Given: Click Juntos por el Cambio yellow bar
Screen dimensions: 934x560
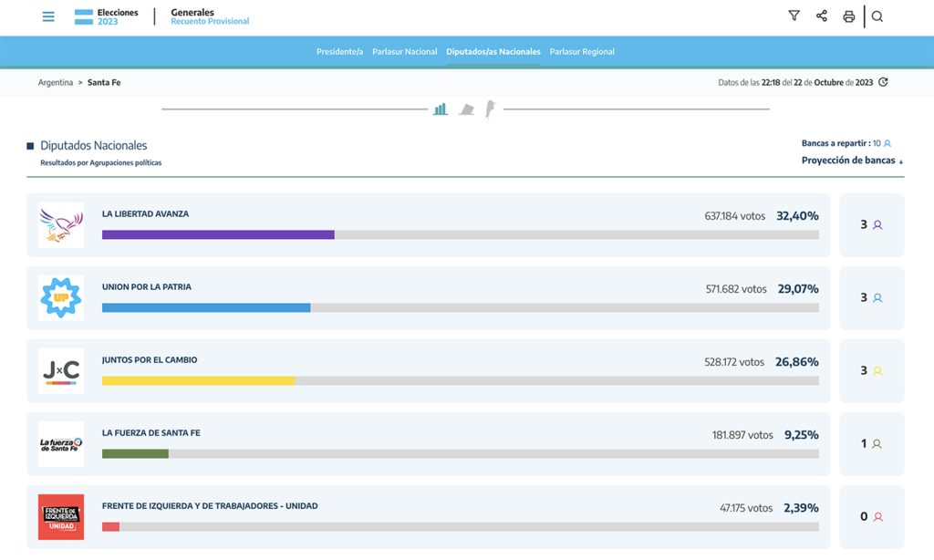Looking at the screenshot, I should pyautogui.click(x=198, y=380).
